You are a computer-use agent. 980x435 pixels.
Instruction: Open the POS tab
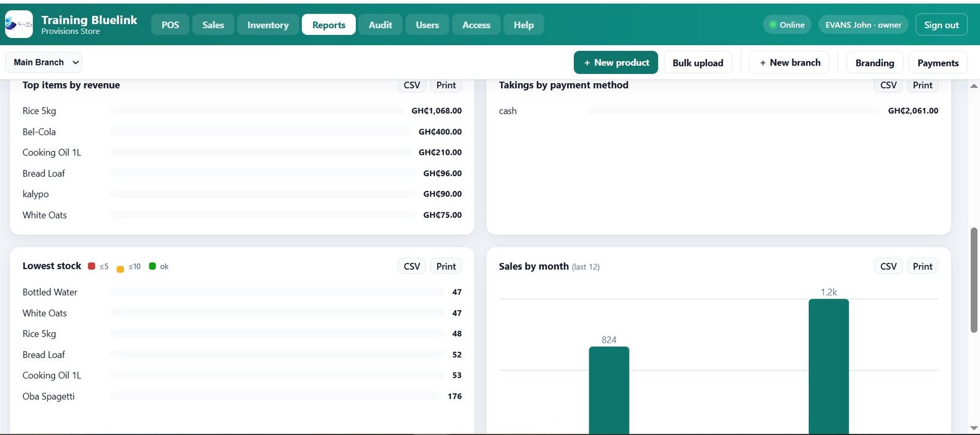pyautogui.click(x=170, y=24)
